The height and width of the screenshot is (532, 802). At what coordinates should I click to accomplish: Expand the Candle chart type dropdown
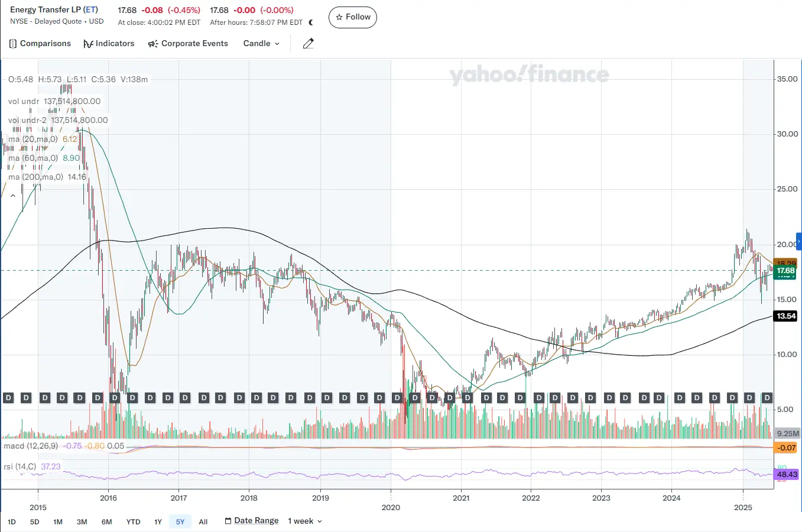[261, 44]
